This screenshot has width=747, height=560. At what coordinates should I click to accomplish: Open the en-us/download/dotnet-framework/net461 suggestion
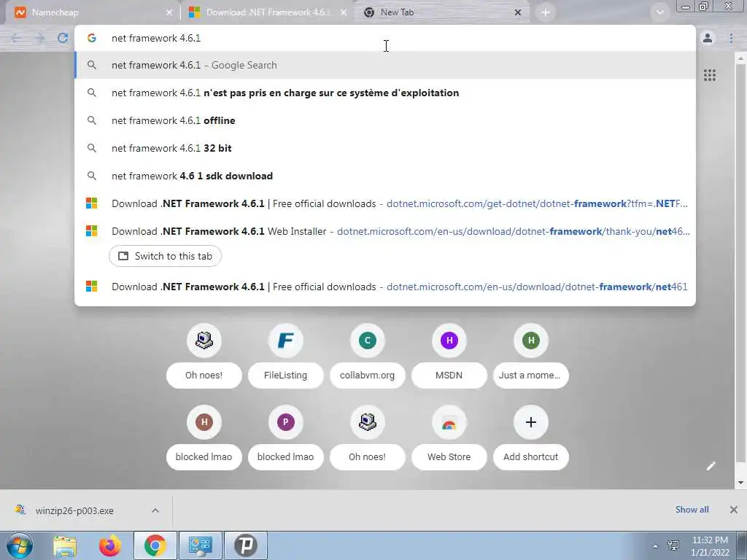pyautogui.click(x=385, y=287)
